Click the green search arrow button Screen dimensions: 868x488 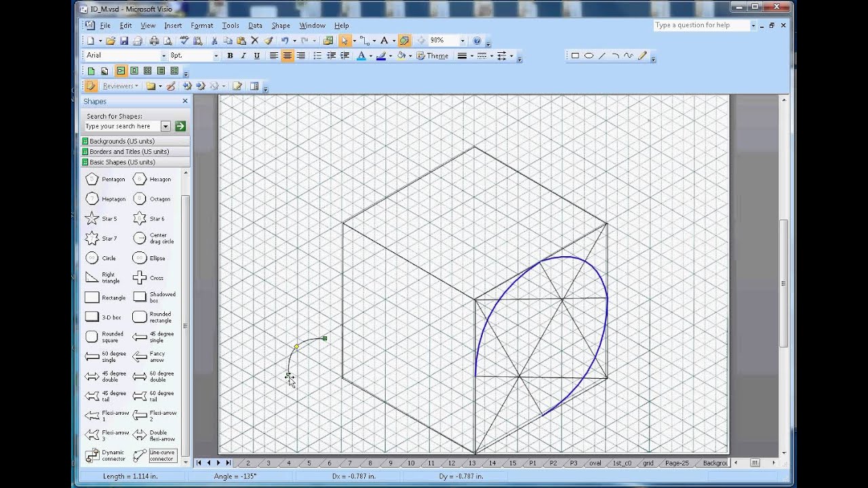(x=180, y=126)
